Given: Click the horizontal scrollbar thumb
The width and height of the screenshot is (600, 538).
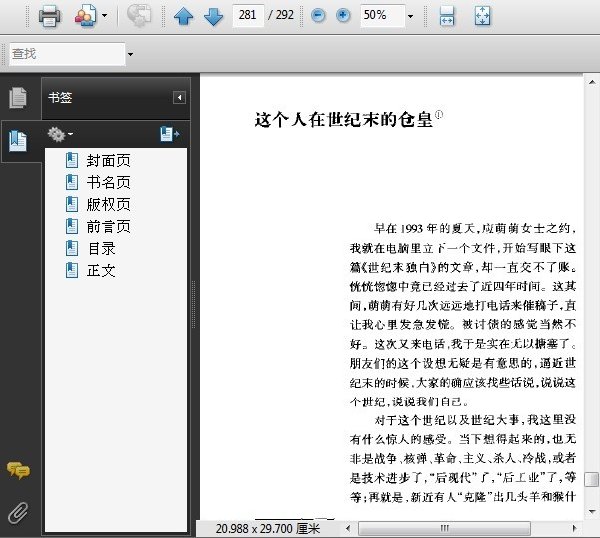Looking at the screenshot, I should click(x=444, y=529).
